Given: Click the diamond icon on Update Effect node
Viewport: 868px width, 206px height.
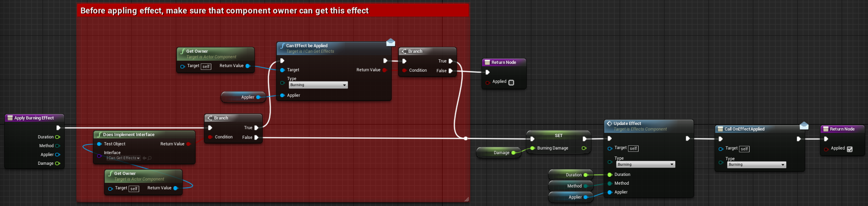Looking at the screenshot, I should coord(609,124).
